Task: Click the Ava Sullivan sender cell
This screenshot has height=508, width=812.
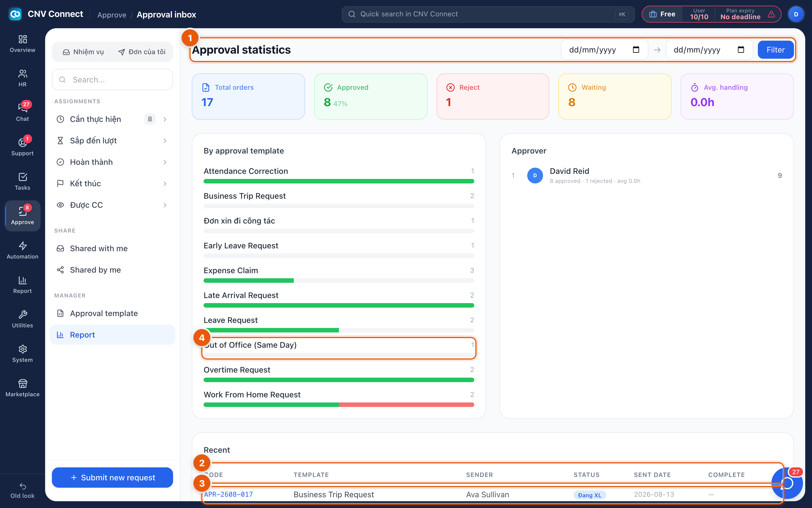Action: tap(487, 494)
